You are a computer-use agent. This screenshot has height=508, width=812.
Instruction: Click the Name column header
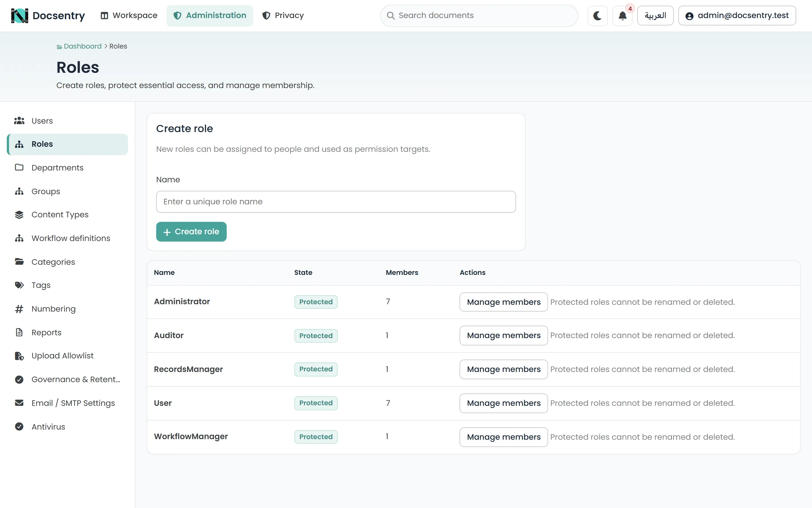164,272
